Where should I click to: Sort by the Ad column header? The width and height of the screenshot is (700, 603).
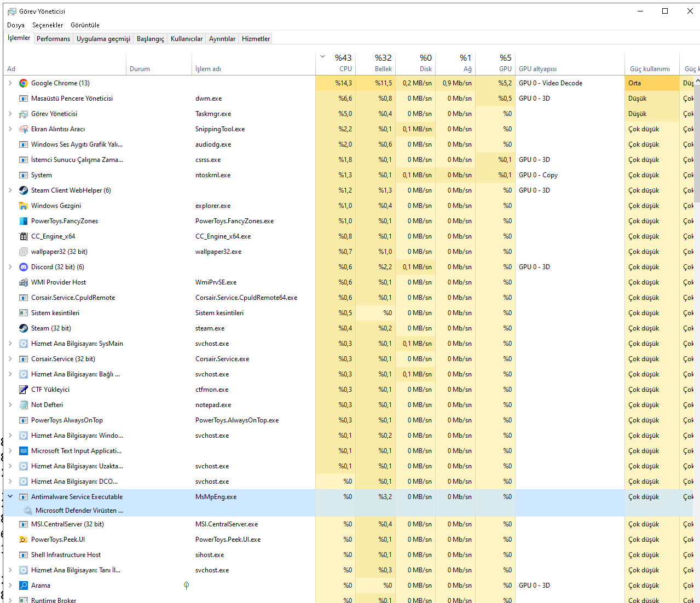point(65,63)
